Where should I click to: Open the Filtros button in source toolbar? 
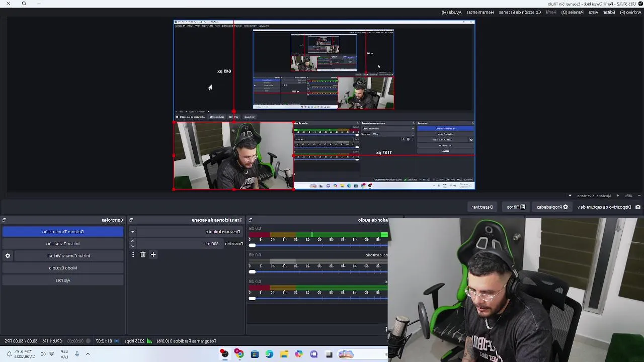(516, 207)
